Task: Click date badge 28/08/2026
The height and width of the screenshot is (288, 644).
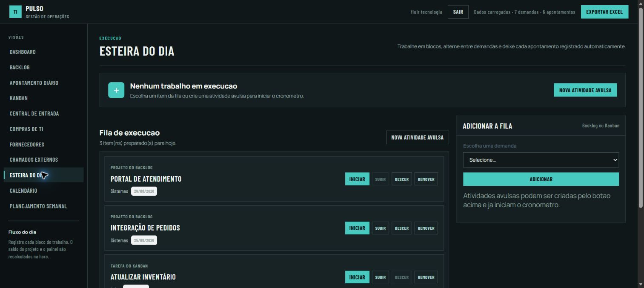Action: click(144, 191)
